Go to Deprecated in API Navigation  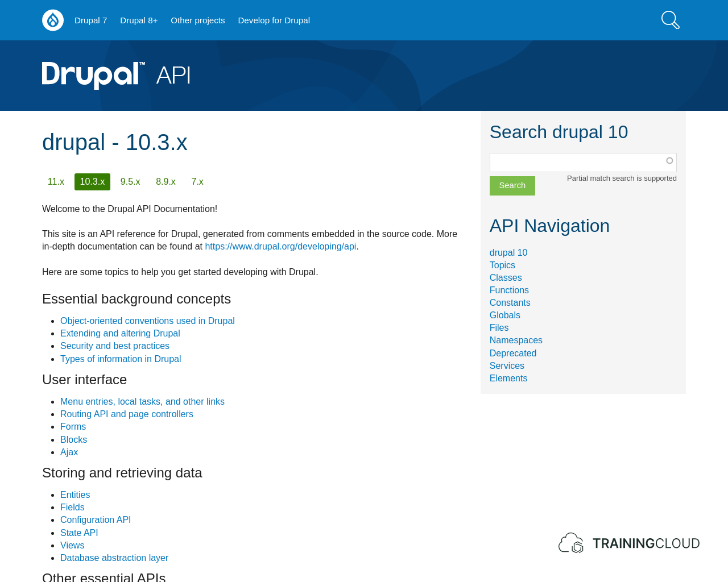pyautogui.click(x=513, y=354)
